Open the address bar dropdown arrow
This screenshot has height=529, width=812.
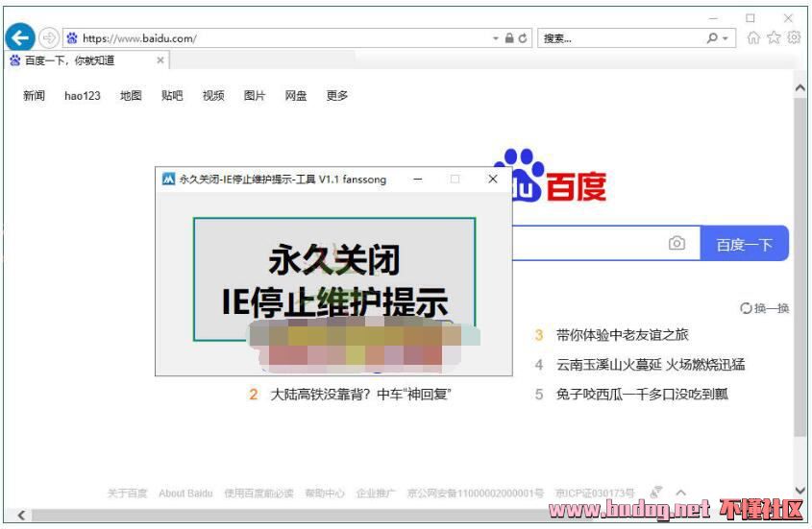496,38
